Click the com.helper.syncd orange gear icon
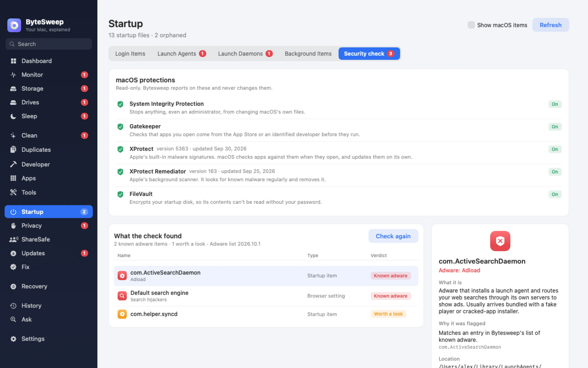 tap(122, 314)
